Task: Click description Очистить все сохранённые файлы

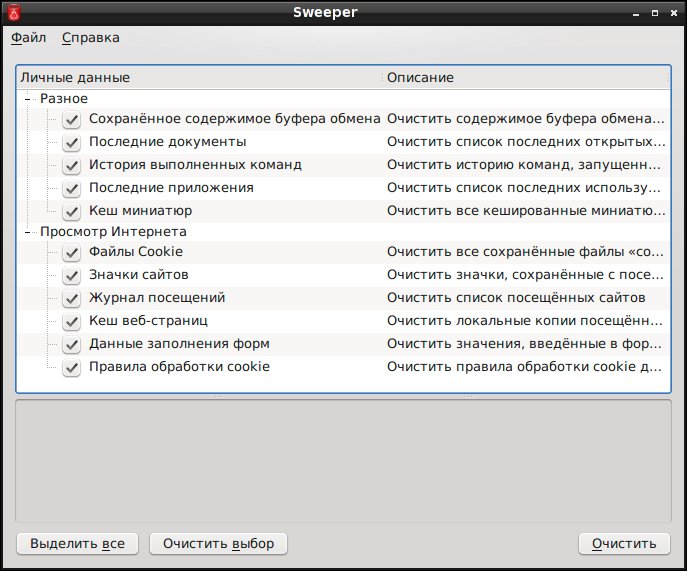Action: tap(525, 252)
